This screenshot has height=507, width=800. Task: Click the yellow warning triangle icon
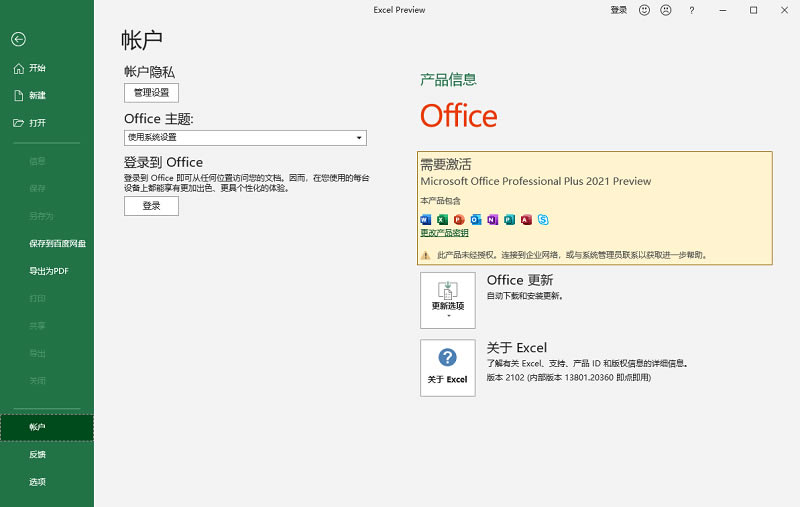pyautogui.click(x=426, y=255)
